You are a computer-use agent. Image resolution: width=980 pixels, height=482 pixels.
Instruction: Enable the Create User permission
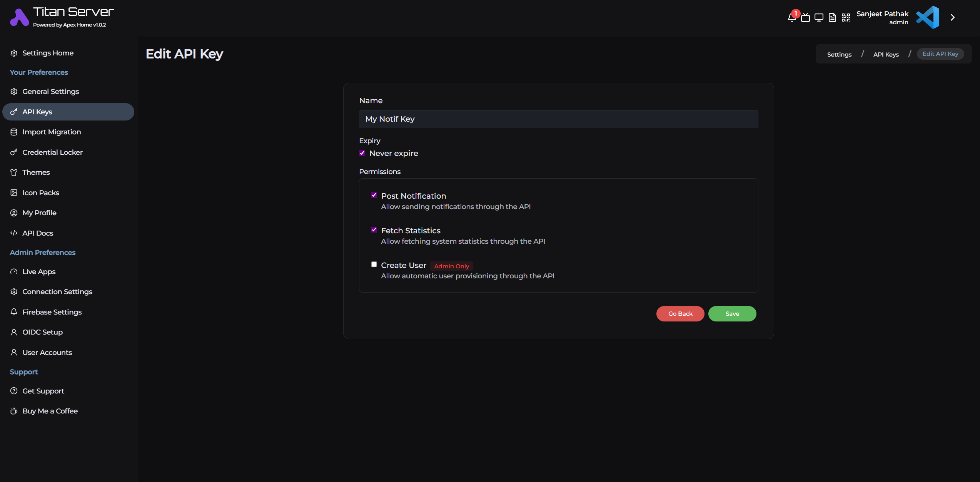point(374,264)
